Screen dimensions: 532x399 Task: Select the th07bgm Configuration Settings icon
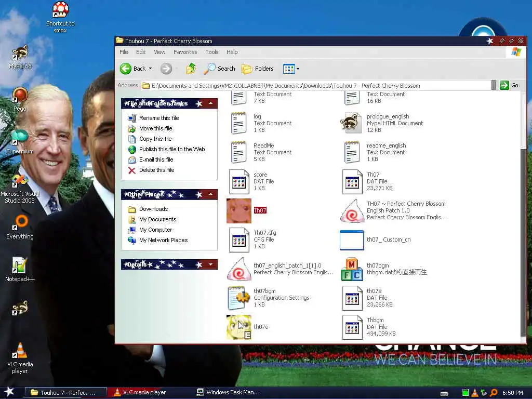tap(239, 298)
